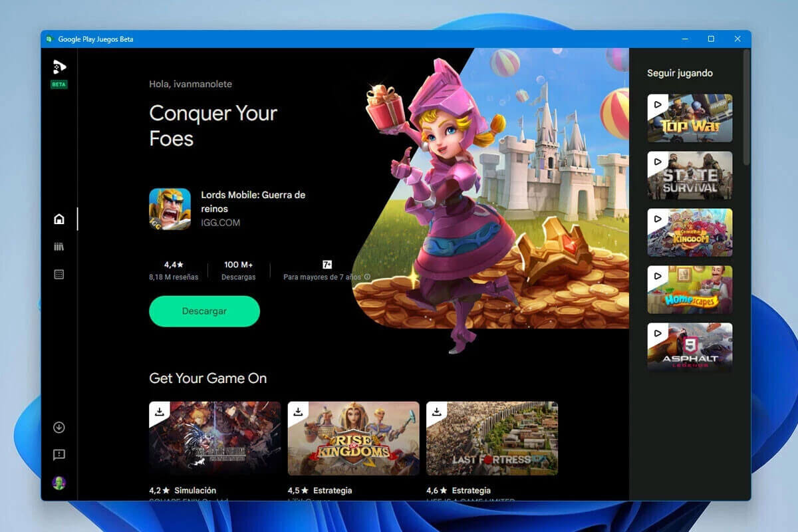The image size is (798, 532).
Task: Open the game library from the sidebar
Action: (59, 246)
